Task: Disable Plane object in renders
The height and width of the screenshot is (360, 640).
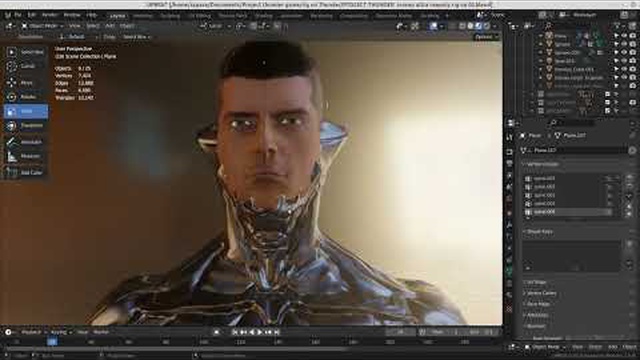Action: point(632,36)
